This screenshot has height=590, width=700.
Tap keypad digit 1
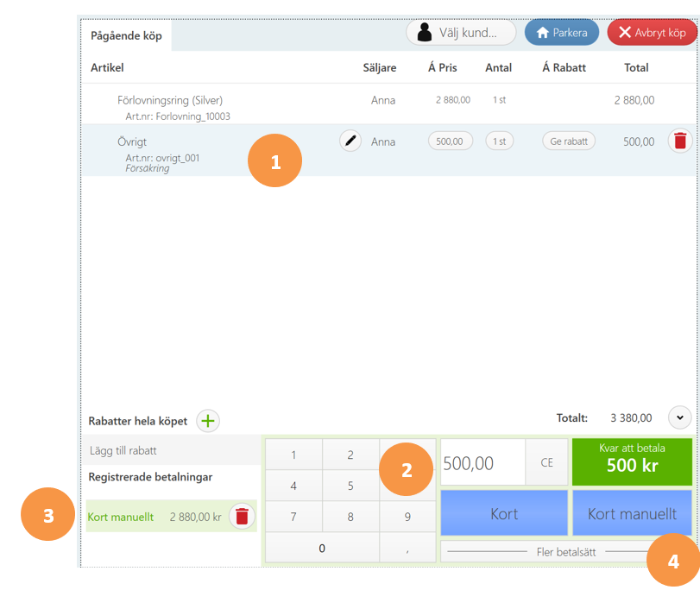[293, 455]
